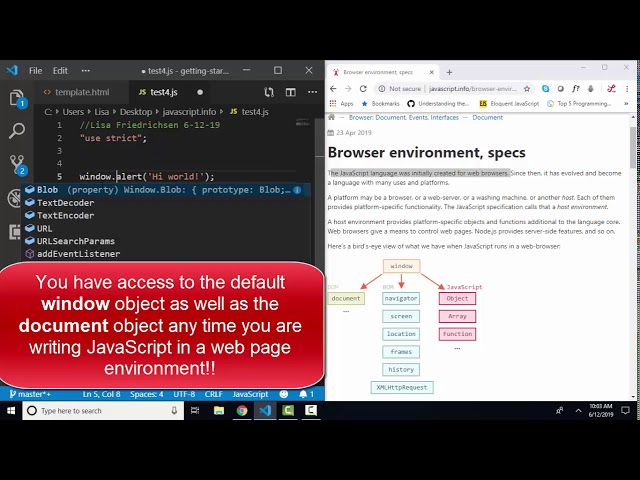Click the master branch in status bar
Image resolution: width=640 pixels, height=480 pixels.
point(30,394)
